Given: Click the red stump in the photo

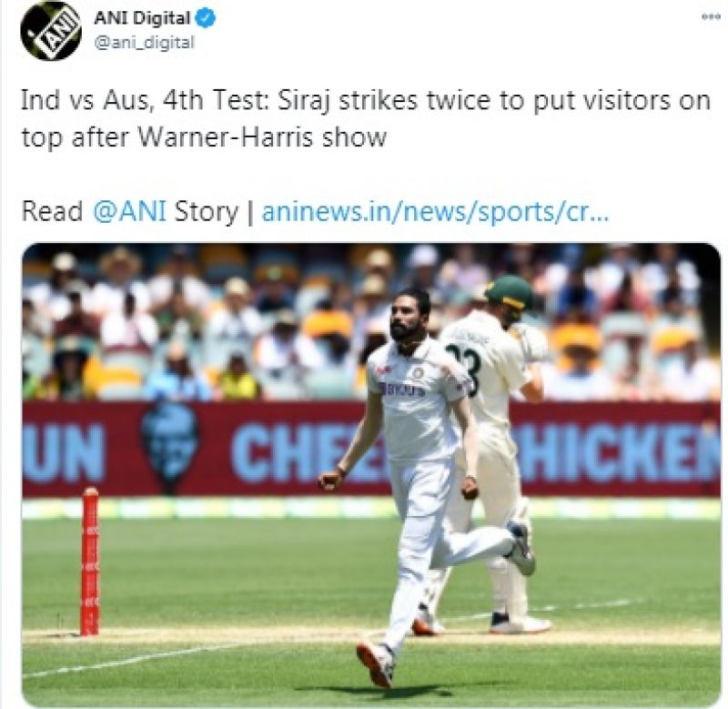Looking at the screenshot, I should (90, 562).
